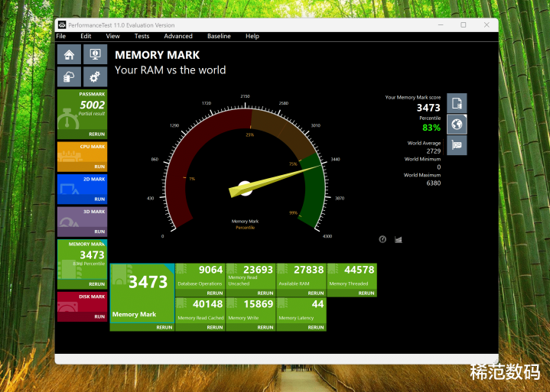The width and height of the screenshot is (550, 392).
Task: Open the Baseline menu
Action: click(x=219, y=36)
